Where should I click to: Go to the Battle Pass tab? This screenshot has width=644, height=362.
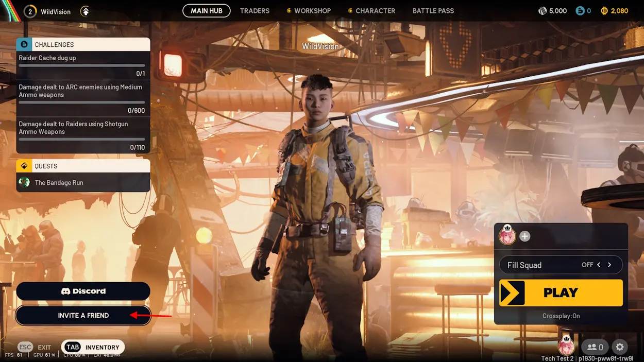tap(433, 11)
